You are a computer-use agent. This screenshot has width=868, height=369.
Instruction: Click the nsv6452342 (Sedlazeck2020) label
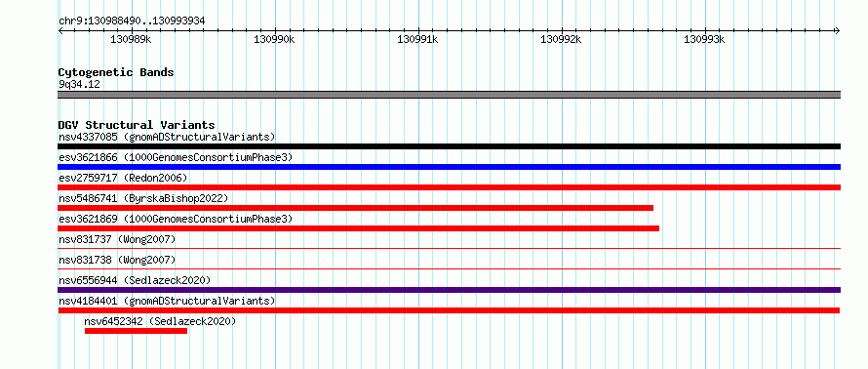click(x=160, y=321)
